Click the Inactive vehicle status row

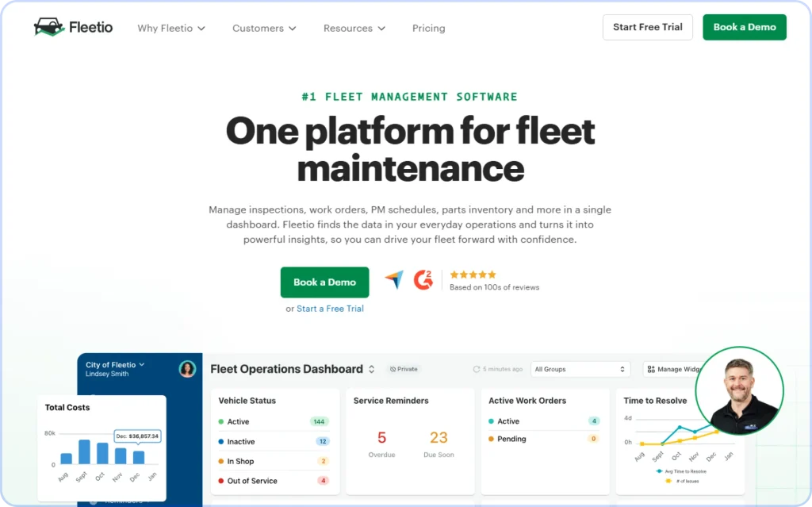[x=274, y=442]
